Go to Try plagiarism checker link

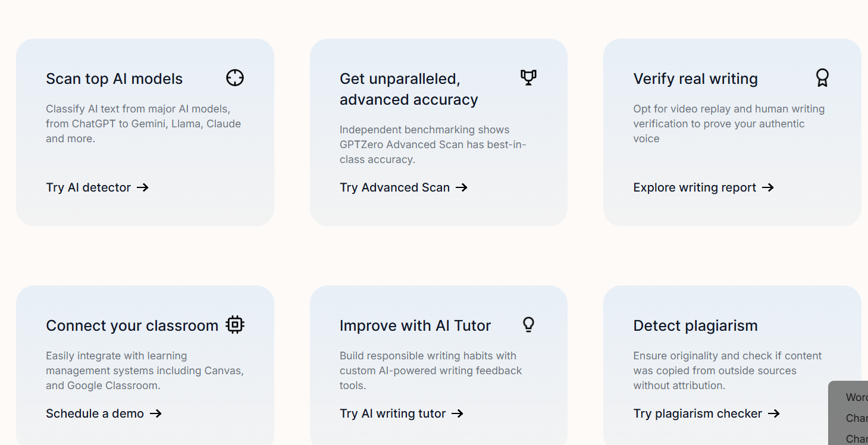click(x=697, y=413)
